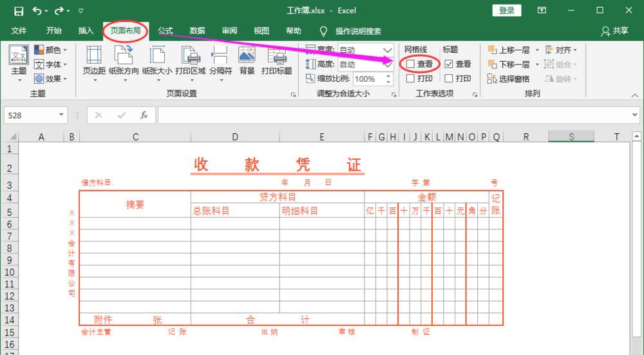Toggle gridlines View (查看) checkbox

[x=410, y=64]
